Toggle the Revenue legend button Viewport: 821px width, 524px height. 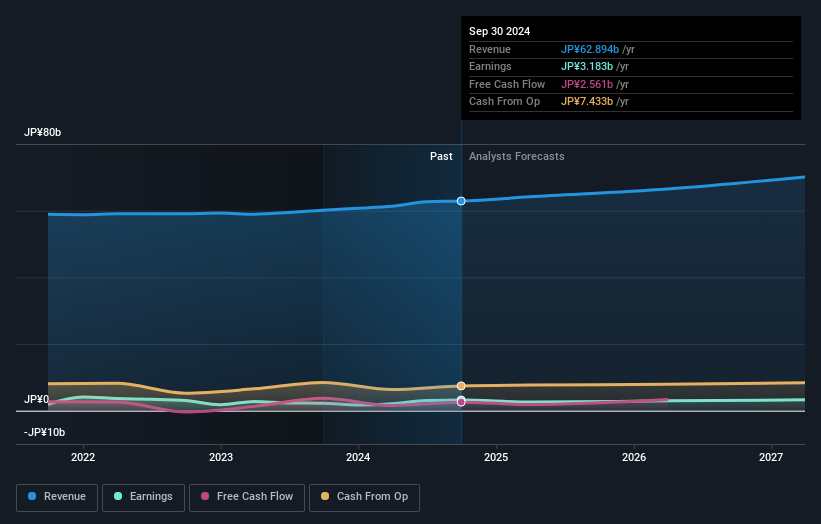(x=57, y=497)
